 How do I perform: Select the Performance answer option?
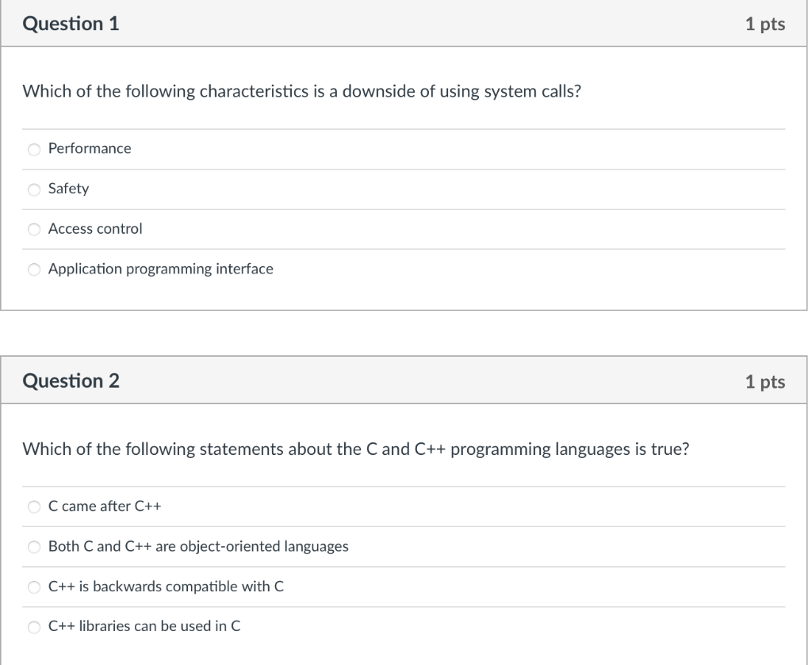pos(34,149)
